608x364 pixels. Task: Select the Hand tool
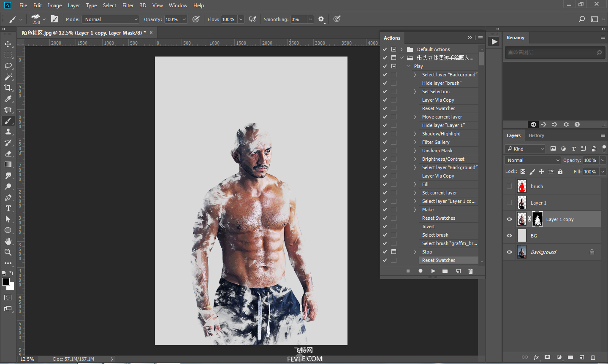click(x=8, y=241)
